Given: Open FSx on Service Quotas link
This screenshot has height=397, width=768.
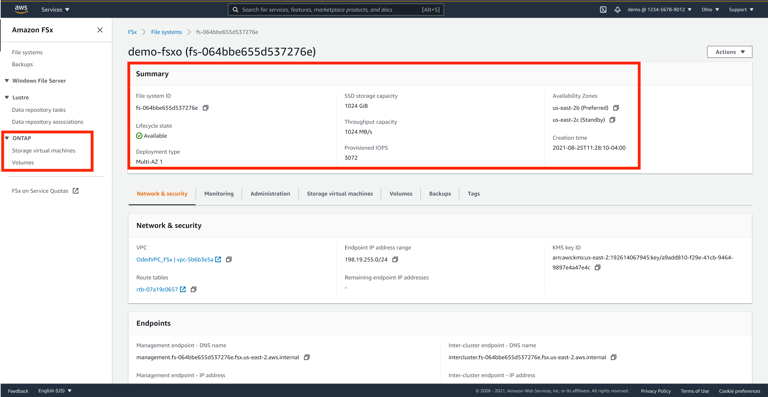Looking at the screenshot, I should 40,191.
